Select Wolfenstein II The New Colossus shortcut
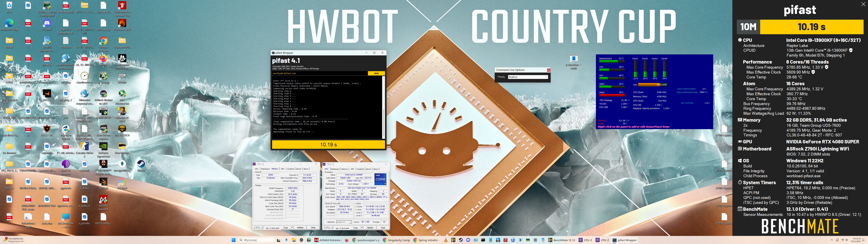This screenshot has width=868, height=244. click(x=122, y=9)
